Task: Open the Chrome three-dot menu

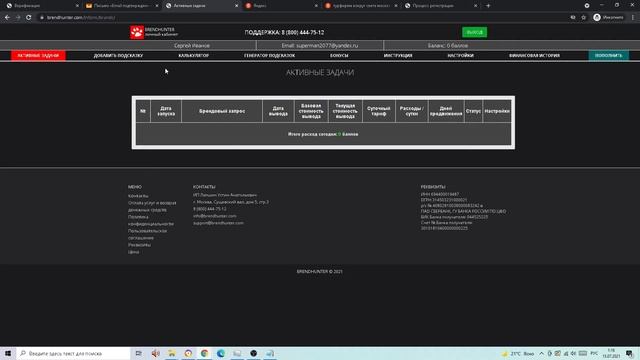Action: [x=633, y=18]
